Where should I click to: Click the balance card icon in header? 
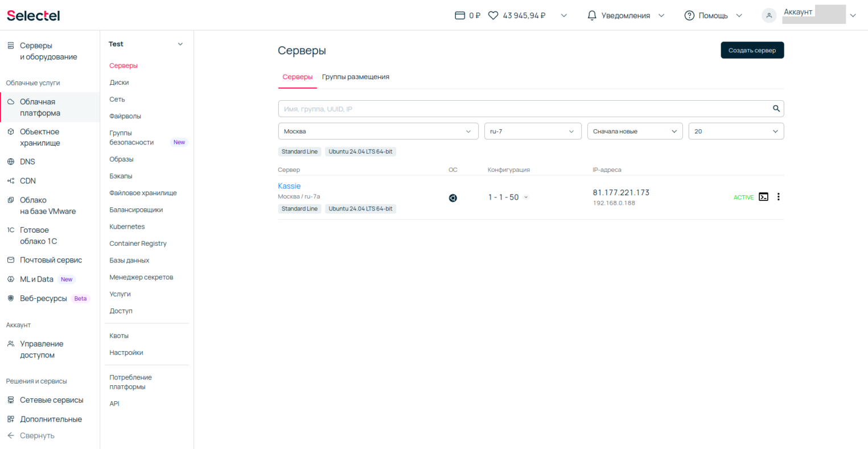point(460,15)
